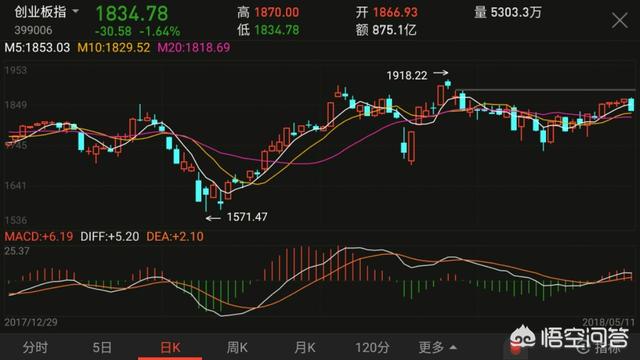Click the DEA:+2.10 indicator value
The image size is (640, 360).
(175, 236)
